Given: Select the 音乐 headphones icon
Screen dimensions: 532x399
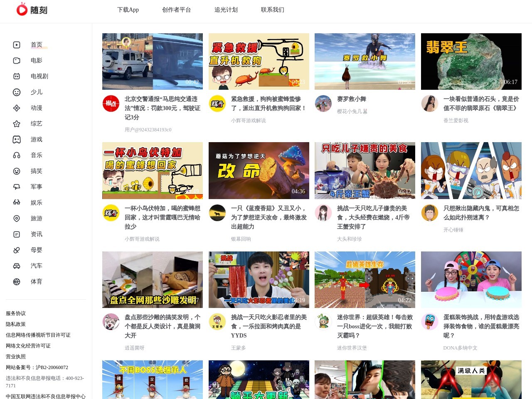Looking at the screenshot, I should click(x=17, y=155).
